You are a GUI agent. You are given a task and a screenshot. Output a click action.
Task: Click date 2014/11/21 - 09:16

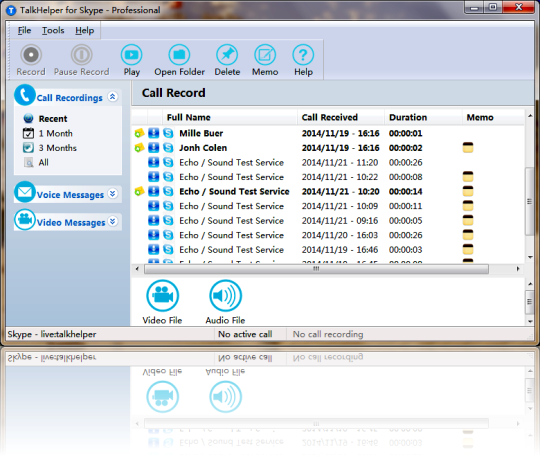340,221
